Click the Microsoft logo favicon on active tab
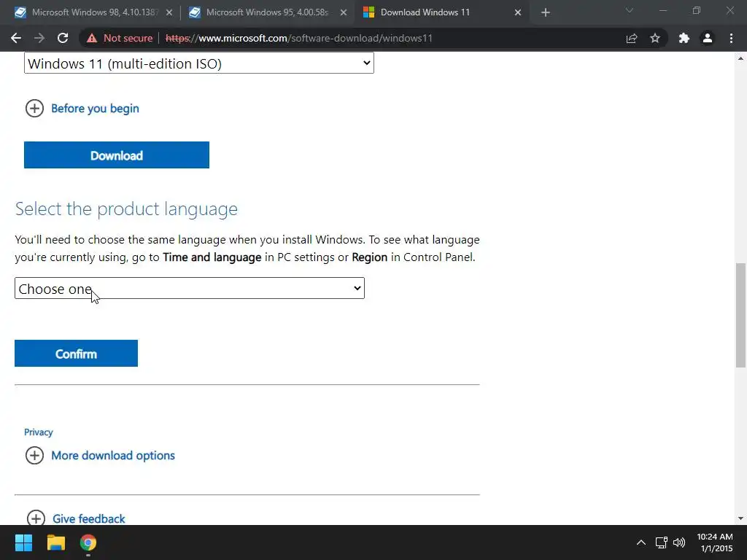747x560 pixels. point(368,12)
